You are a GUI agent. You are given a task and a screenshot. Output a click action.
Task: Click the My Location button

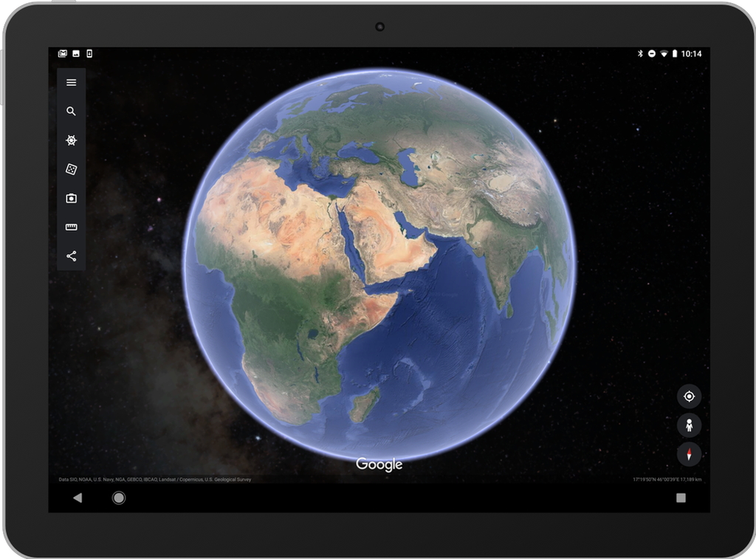coord(689,397)
